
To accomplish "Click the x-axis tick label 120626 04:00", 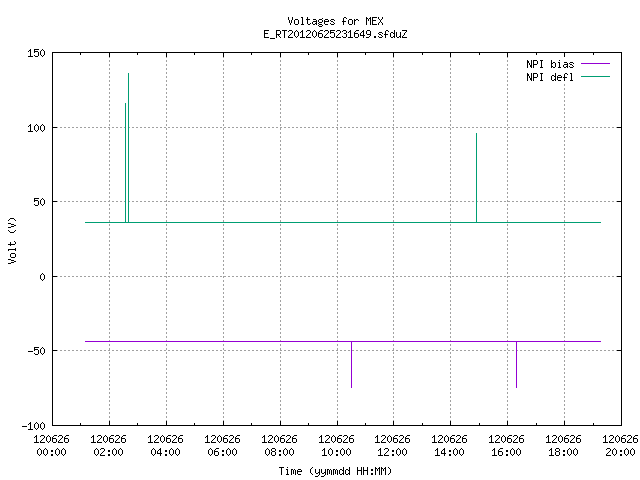I will point(165,446).
